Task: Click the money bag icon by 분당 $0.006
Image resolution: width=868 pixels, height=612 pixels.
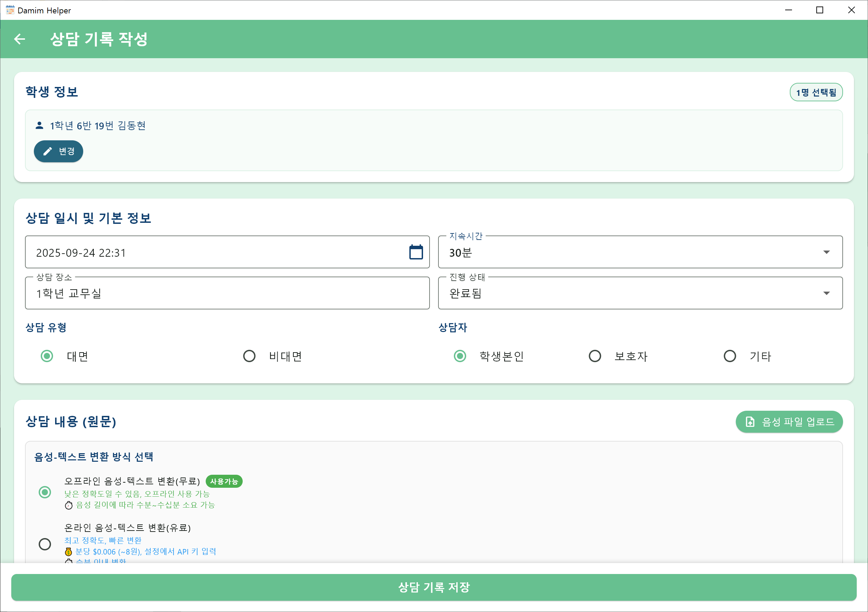Action: (x=68, y=551)
